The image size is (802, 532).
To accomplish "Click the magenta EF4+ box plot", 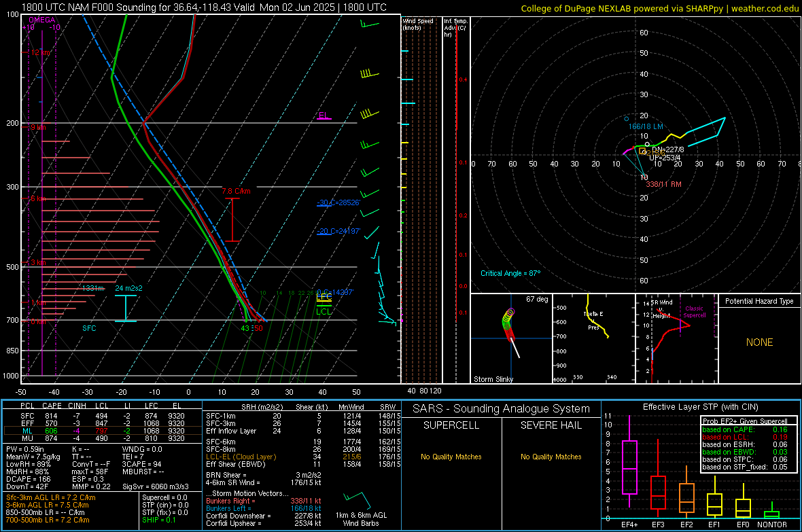I will click(x=629, y=467).
